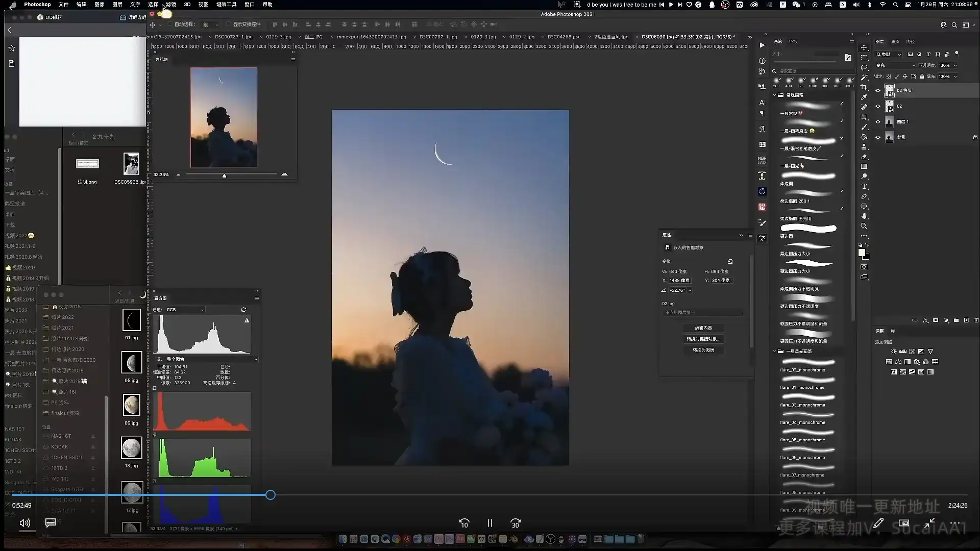Viewport: 980px width, 551px height.
Task: Open the histogram RGB channel dropdown
Action: point(185,310)
